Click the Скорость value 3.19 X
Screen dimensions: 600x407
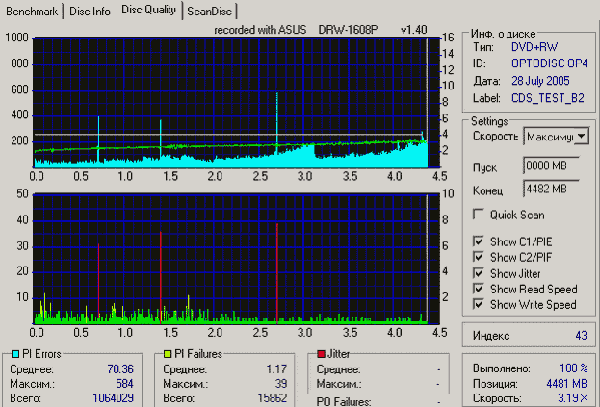(572, 398)
